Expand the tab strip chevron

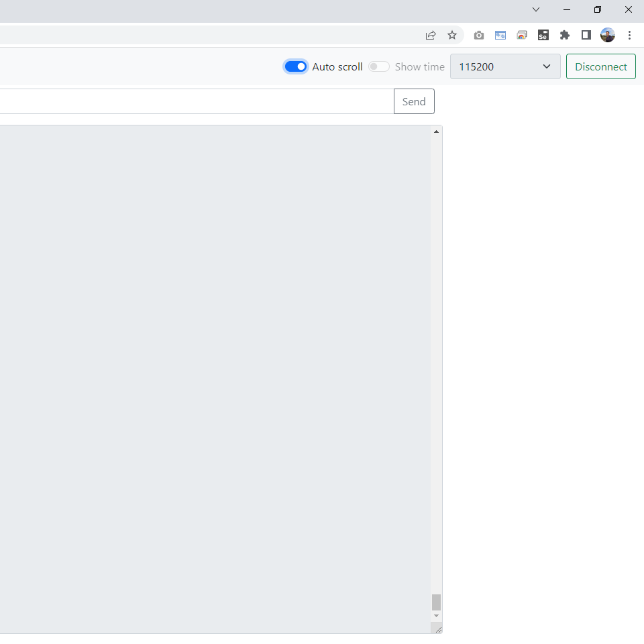click(535, 9)
